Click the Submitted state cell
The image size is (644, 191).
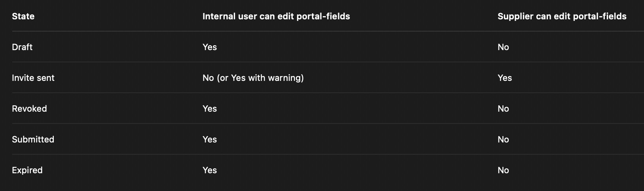tap(33, 139)
